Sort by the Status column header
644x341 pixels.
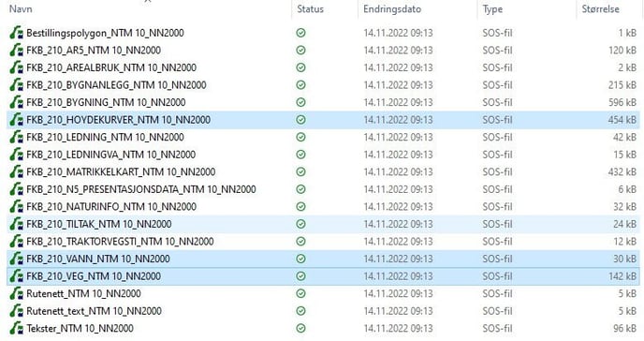tap(311, 9)
